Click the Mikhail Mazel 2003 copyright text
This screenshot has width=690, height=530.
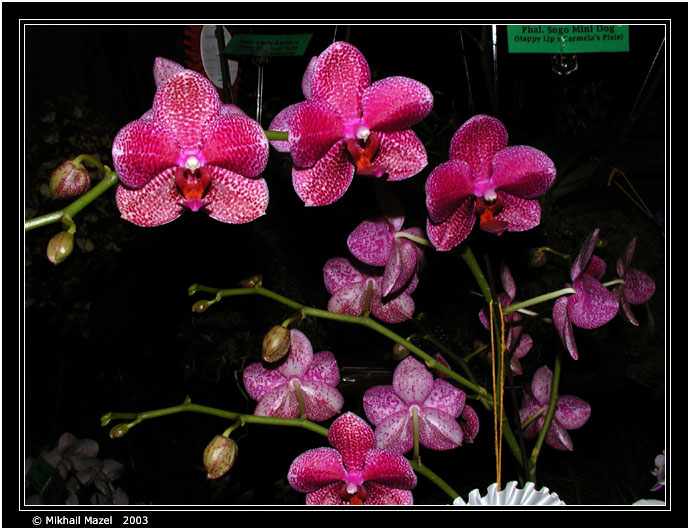[90, 520]
